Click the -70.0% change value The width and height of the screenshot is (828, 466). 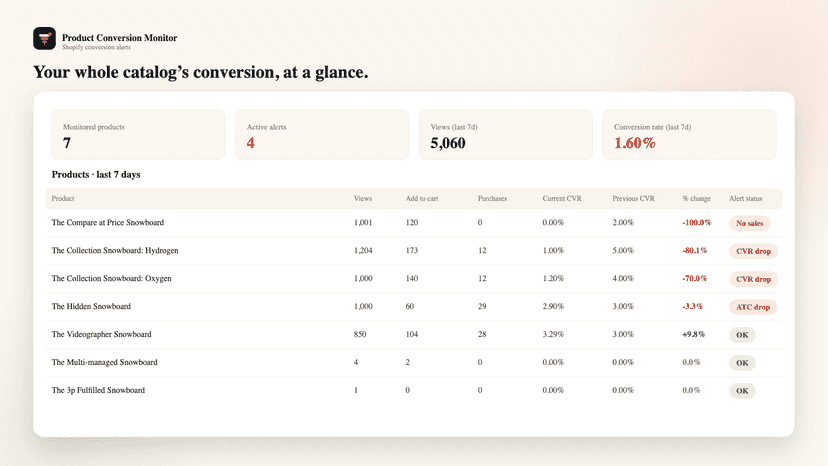point(694,278)
